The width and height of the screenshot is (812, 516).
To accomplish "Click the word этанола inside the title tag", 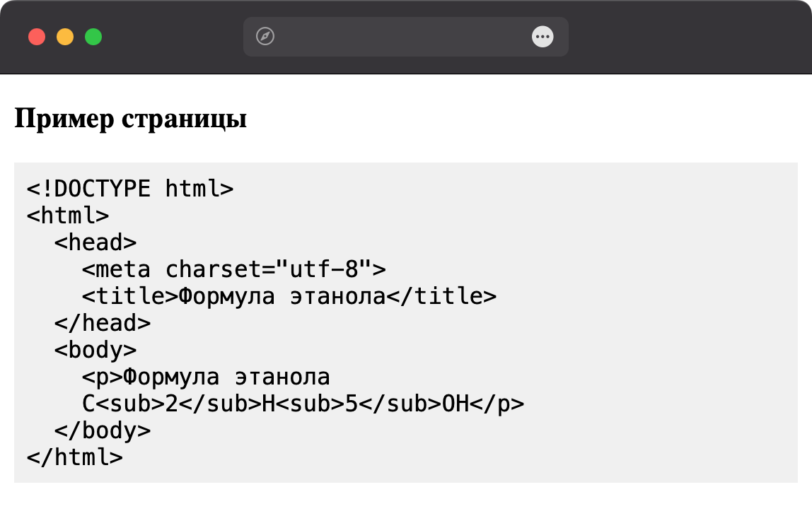I will tap(337, 297).
